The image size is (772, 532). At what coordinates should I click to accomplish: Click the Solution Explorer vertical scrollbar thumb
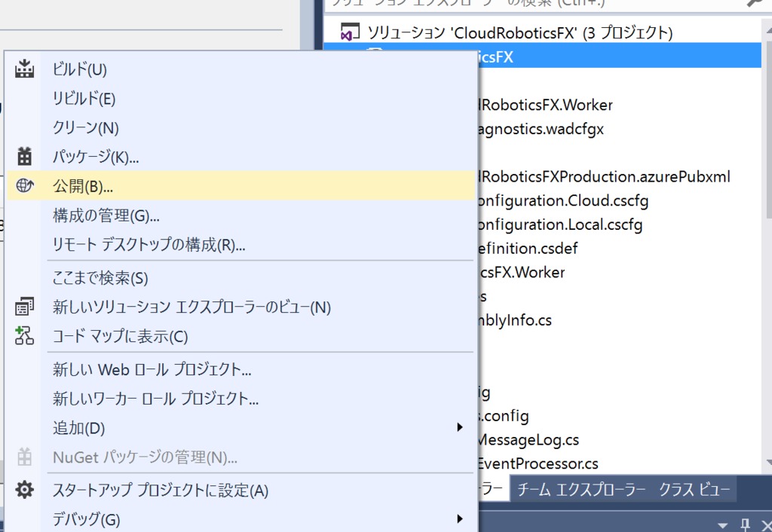tap(768, 128)
